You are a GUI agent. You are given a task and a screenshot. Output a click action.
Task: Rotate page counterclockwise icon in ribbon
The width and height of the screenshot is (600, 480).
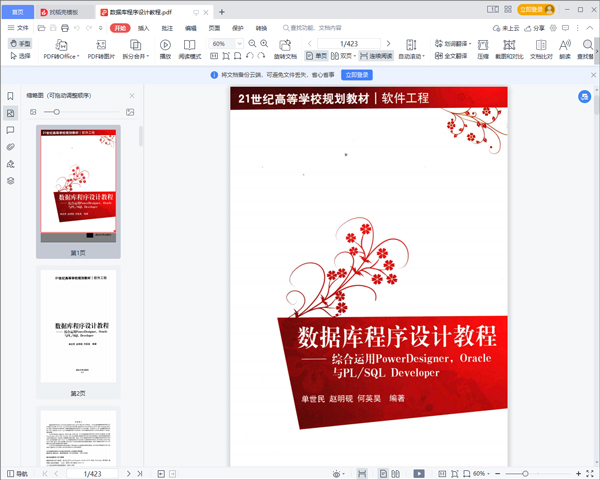coord(250,56)
